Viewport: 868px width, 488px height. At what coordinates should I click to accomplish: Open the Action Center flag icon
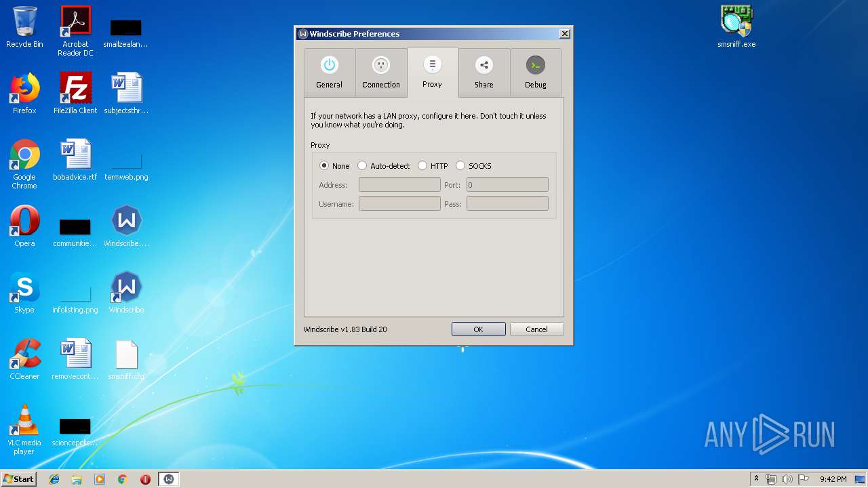click(802, 479)
